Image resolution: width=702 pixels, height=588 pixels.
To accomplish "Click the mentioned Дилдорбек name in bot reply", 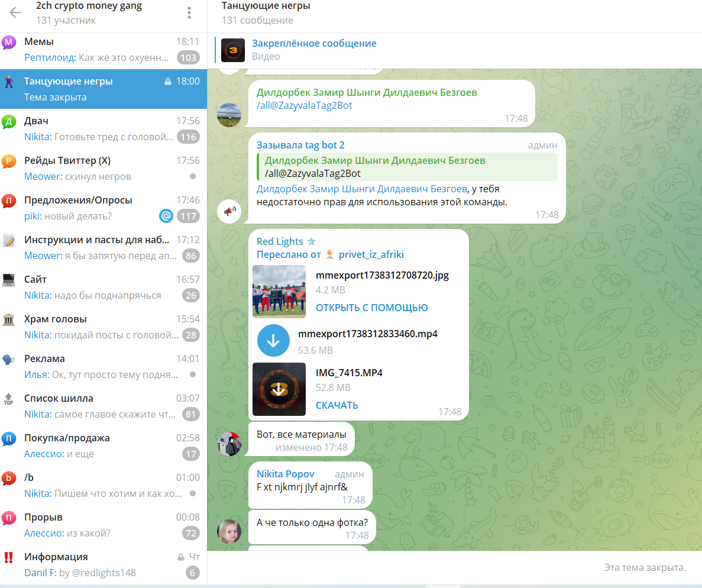I will point(362,189).
